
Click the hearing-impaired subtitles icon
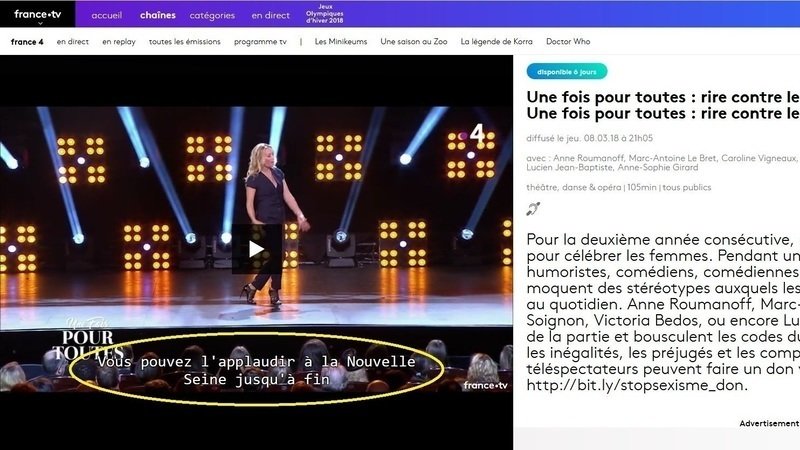533,209
